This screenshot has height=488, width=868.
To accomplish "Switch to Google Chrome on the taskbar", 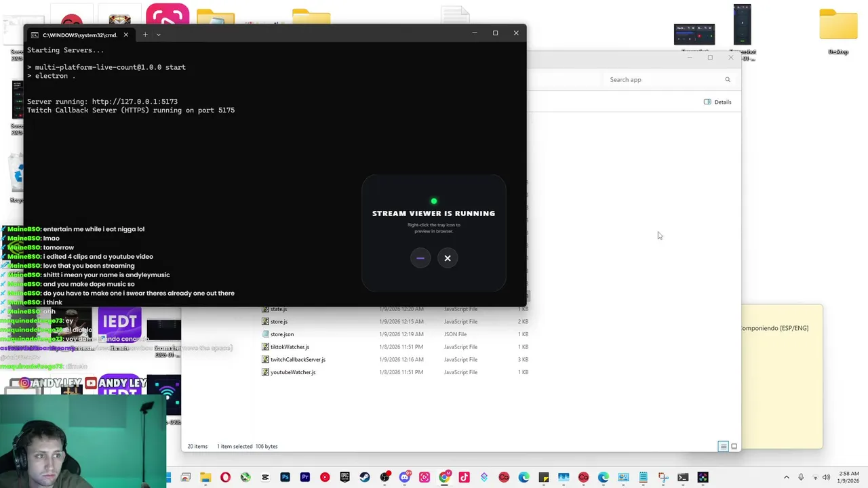I will (x=445, y=478).
